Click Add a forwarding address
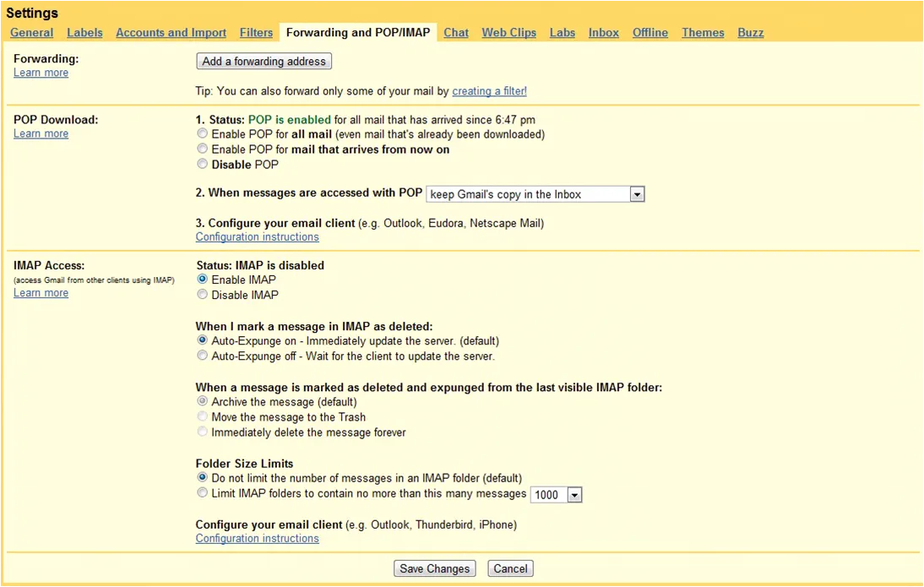This screenshot has height=587, width=924. (264, 61)
